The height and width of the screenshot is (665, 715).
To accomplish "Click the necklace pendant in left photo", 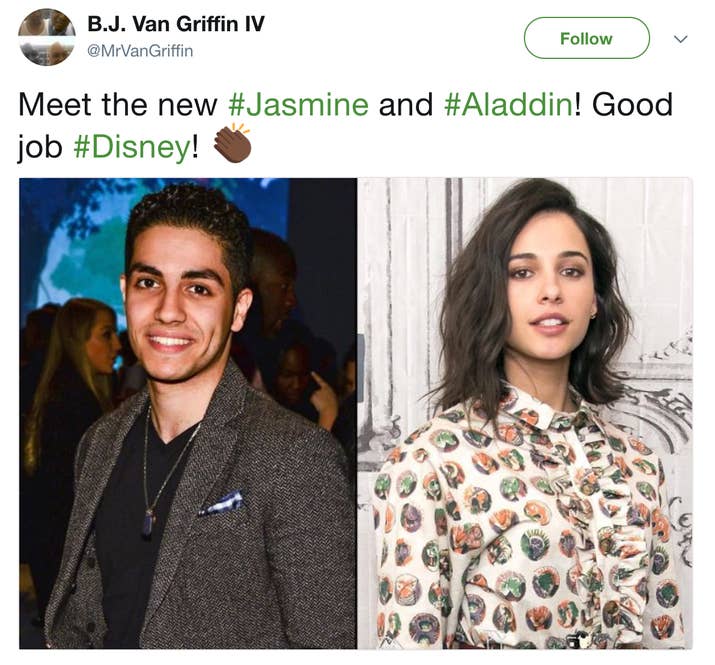I will click(147, 523).
